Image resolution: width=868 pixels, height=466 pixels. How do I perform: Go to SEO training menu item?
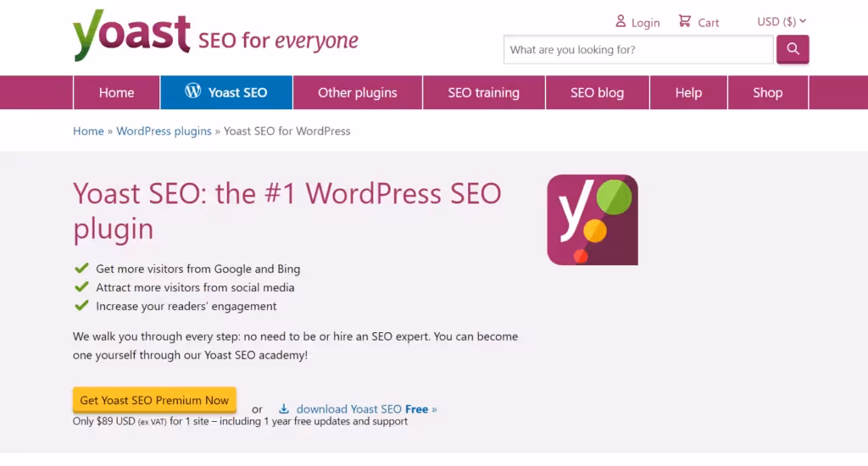pyautogui.click(x=483, y=92)
